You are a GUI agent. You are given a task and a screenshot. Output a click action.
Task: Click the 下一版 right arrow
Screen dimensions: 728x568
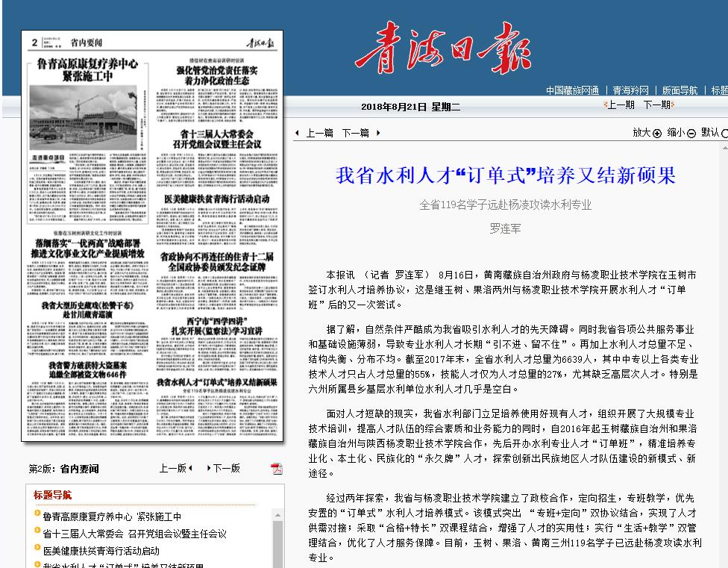(208, 468)
